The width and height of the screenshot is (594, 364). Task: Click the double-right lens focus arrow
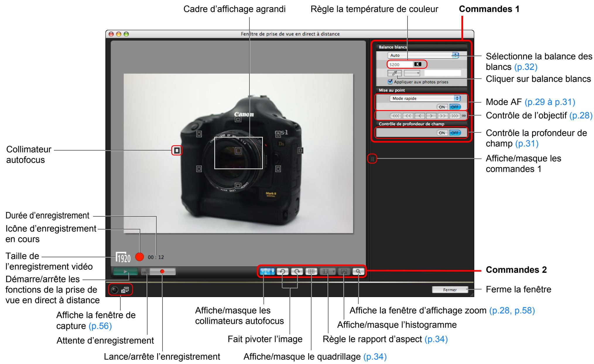443,116
